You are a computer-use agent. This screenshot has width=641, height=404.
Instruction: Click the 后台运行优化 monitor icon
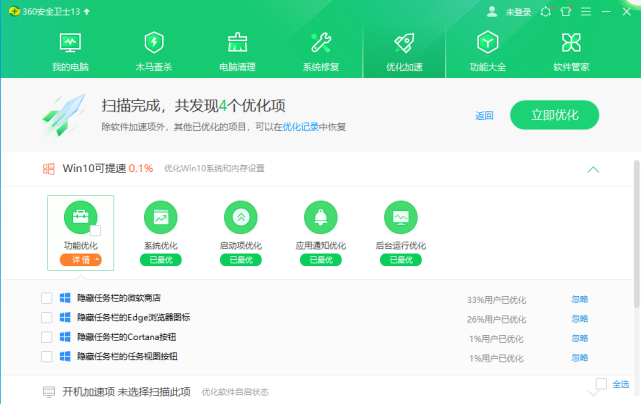coord(401,217)
